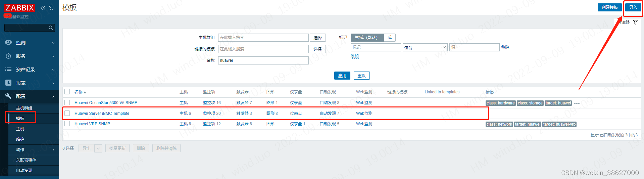Check Huawei OceanStor 5300 V5 SNMP row

pyautogui.click(x=67, y=102)
